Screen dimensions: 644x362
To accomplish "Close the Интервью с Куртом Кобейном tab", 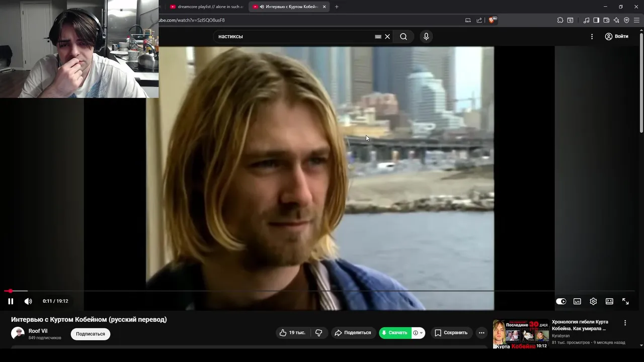I will coord(325,7).
